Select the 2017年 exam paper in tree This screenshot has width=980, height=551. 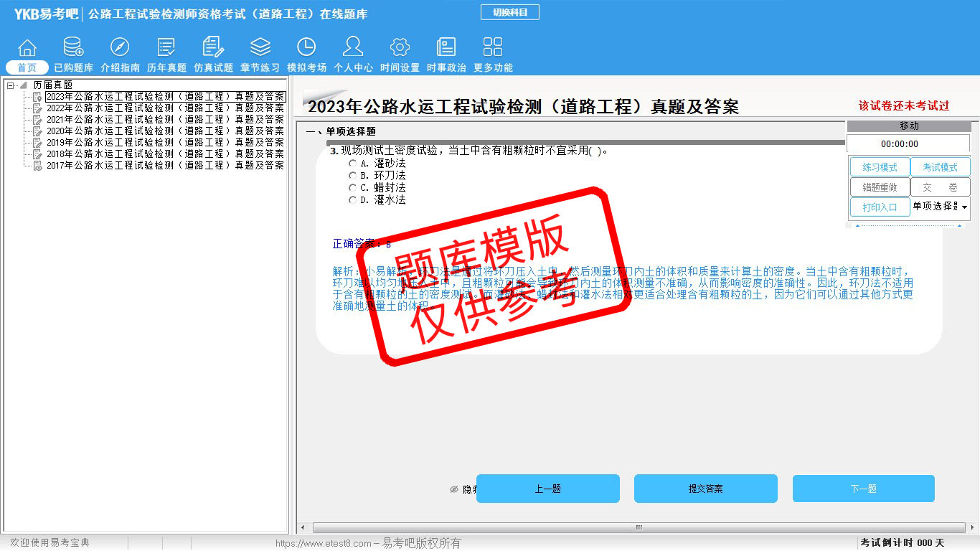165,166
